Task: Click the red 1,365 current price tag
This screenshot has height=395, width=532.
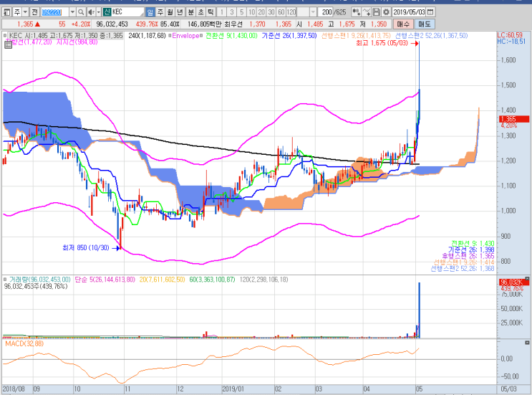Action: point(514,119)
